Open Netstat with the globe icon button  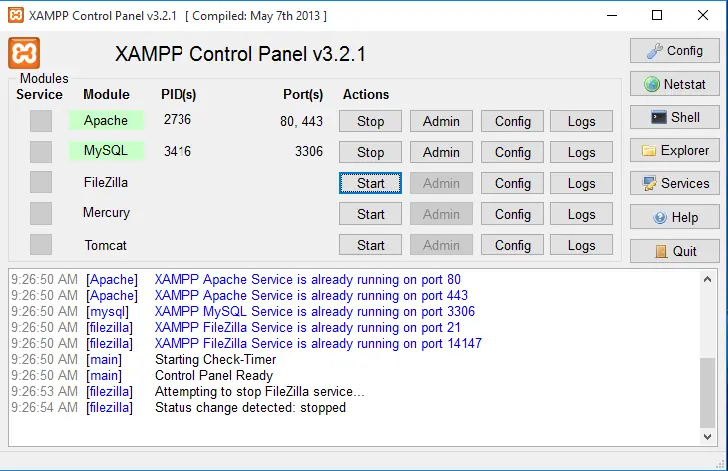[x=675, y=84]
